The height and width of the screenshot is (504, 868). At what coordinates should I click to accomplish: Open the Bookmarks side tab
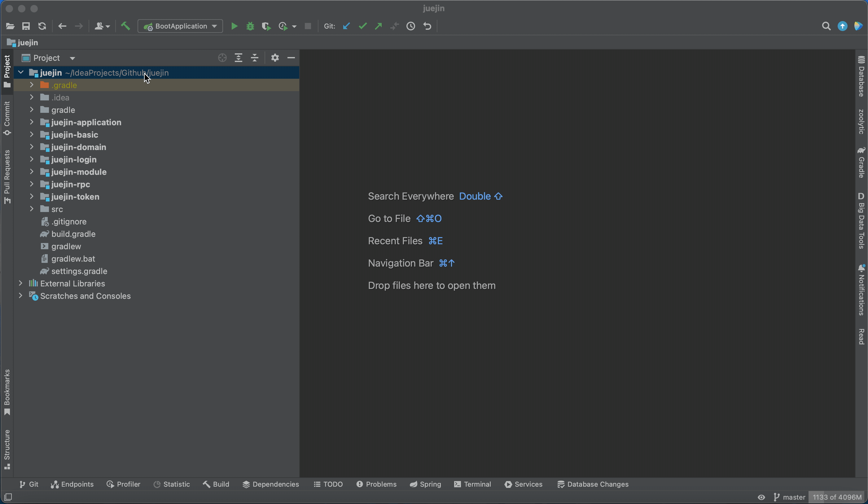point(7,392)
